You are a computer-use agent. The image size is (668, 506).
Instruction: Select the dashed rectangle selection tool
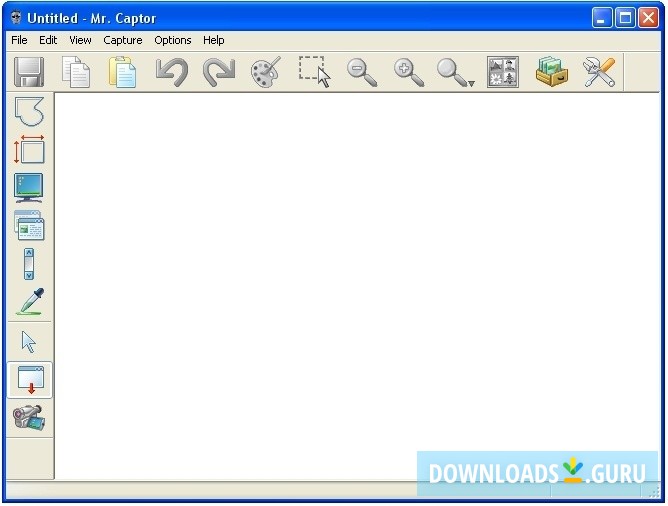pyautogui.click(x=314, y=72)
